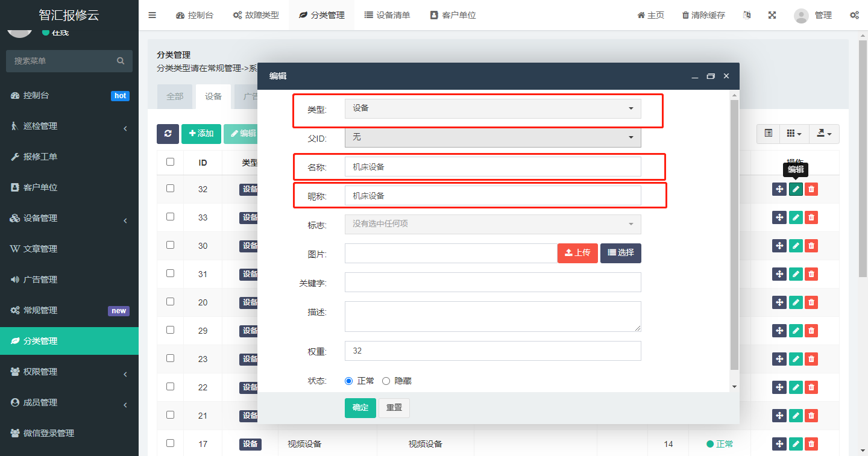Screen dimensions: 868x456
Task: Select the 隐藏 status radio button
Action: [386, 381]
